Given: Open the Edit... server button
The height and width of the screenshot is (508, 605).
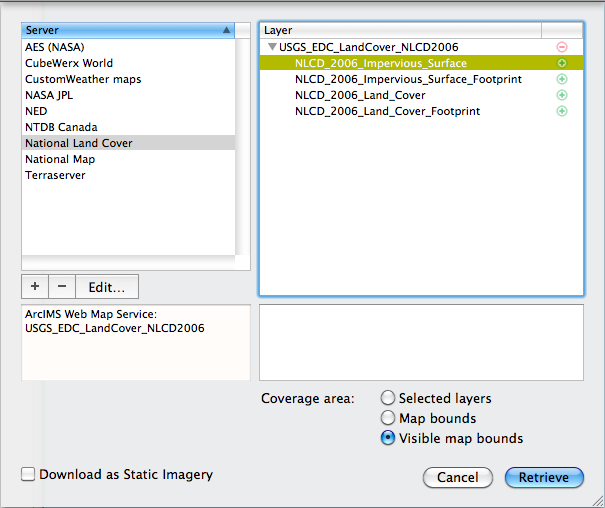Looking at the screenshot, I should coord(107,287).
